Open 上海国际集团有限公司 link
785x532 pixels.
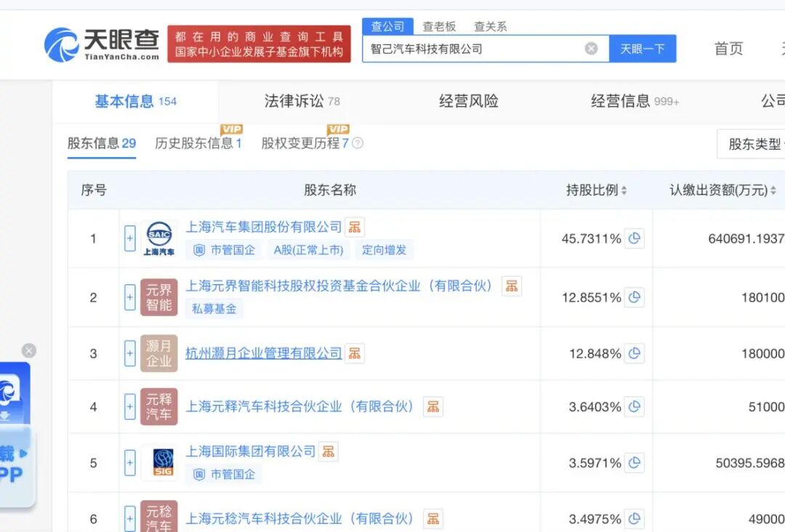pyautogui.click(x=250, y=451)
